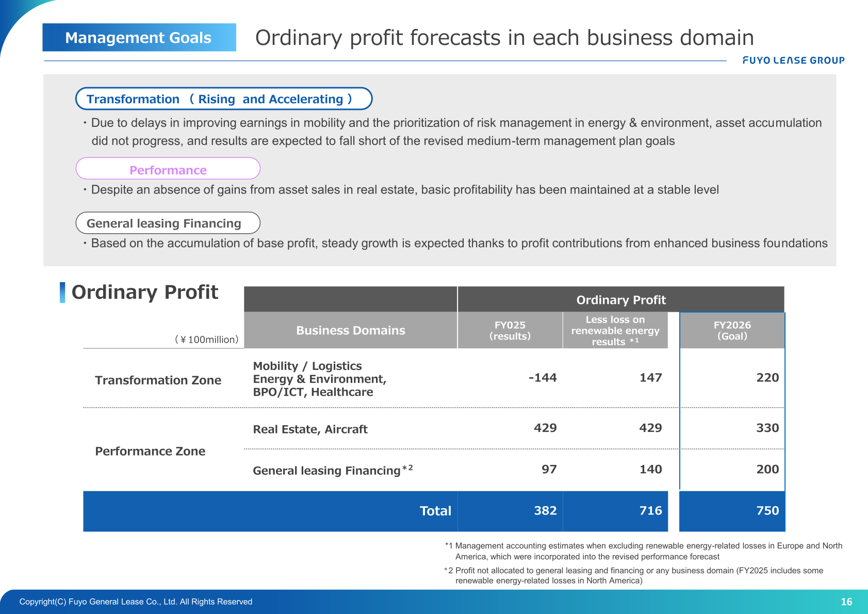The height and width of the screenshot is (614, 868).
Task: Click the bullet text starting 'Due to delays in improving earnings'
Action: tap(452, 132)
